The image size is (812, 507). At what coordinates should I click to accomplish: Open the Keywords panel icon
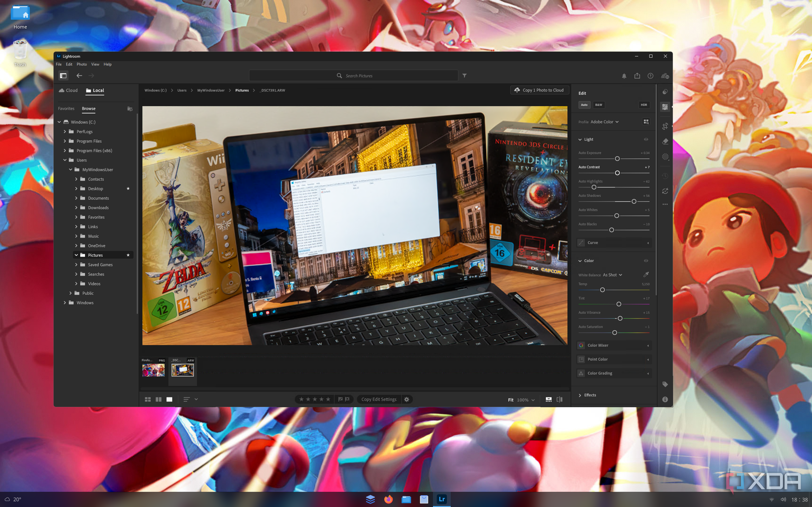(665, 384)
